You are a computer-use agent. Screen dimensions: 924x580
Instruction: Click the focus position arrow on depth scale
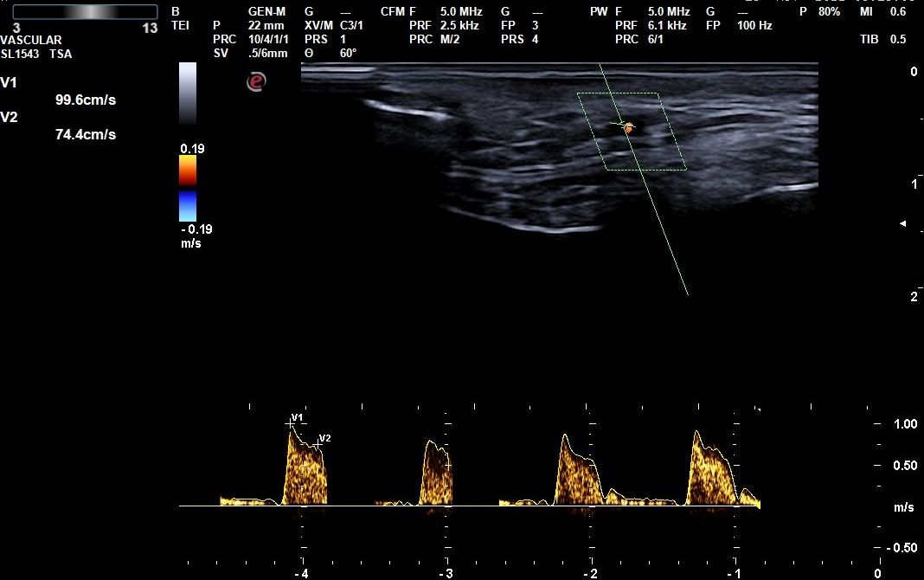903,224
